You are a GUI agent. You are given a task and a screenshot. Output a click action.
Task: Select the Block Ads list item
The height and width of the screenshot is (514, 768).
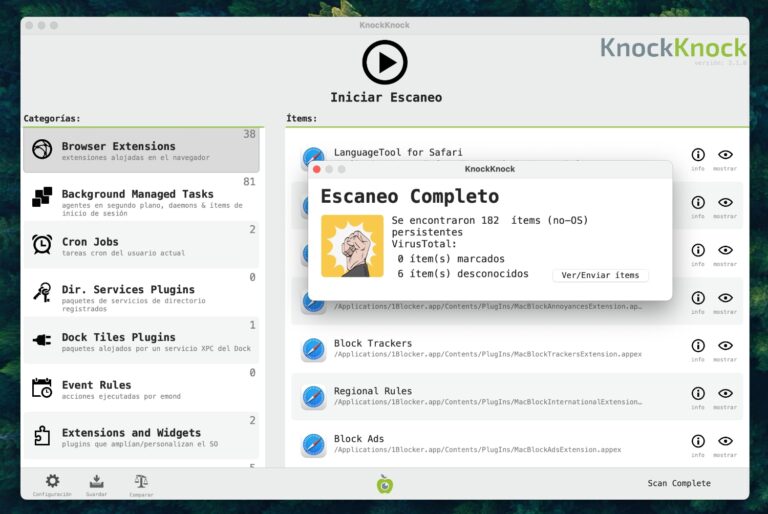point(480,443)
